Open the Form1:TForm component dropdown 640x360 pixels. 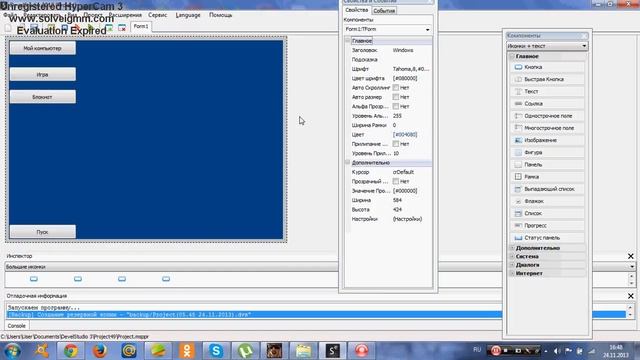(x=427, y=29)
